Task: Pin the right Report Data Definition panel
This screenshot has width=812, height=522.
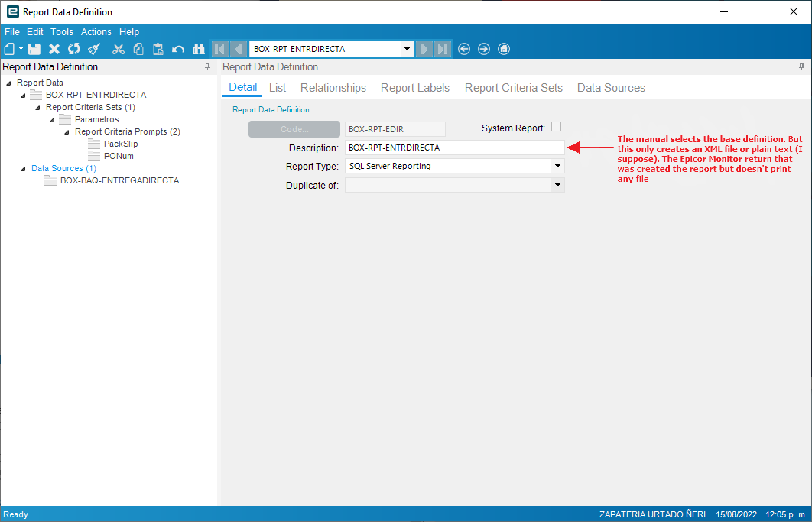Action: (801, 66)
